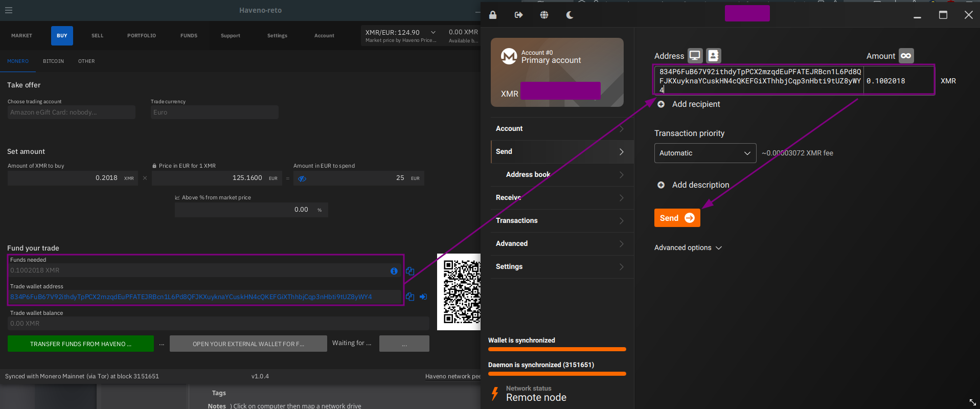Open the language globe icon
The image size is (980, 409).
pyautogui.click(x=544, y=15)
